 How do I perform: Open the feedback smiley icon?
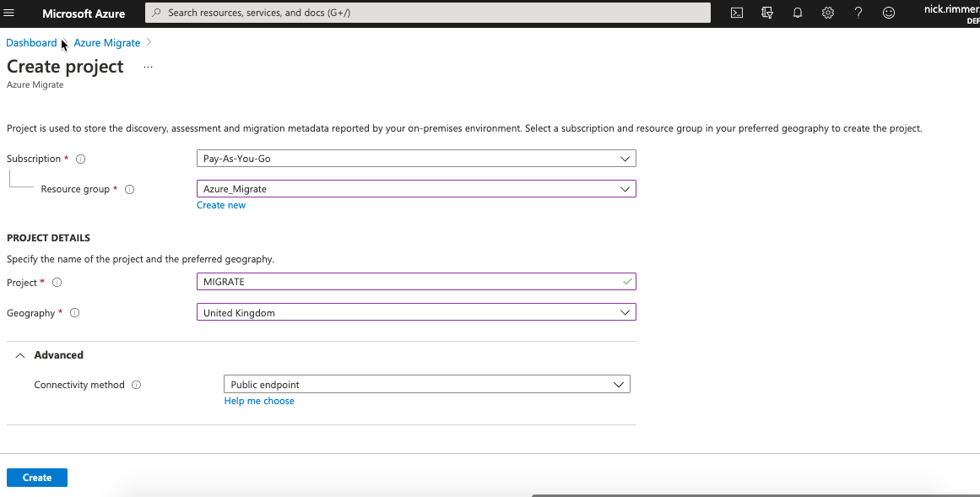click(x=889, y=13)
